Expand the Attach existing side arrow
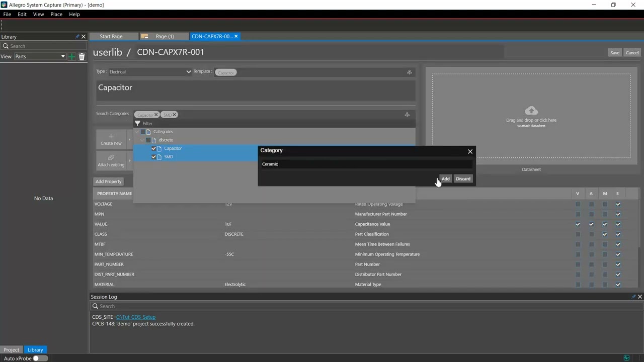This screenshot has height=362, width=644. click(130, 160)
